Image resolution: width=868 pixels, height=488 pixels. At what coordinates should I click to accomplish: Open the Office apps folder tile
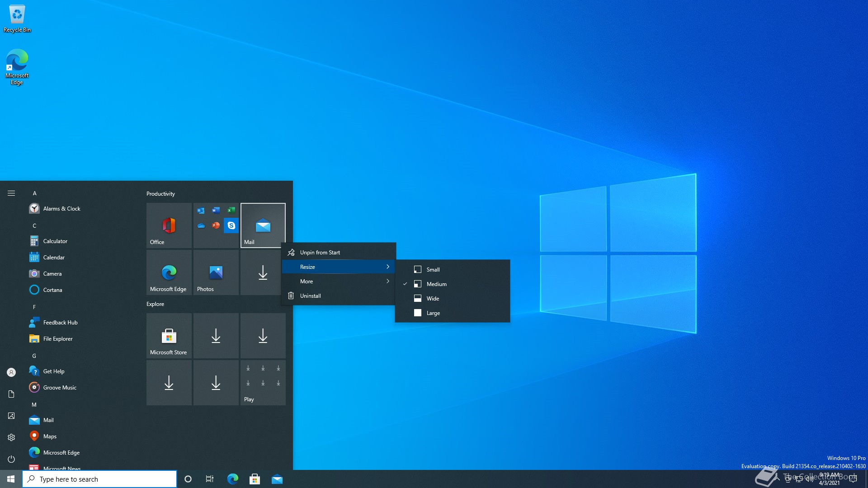click(x=216, y=225)
